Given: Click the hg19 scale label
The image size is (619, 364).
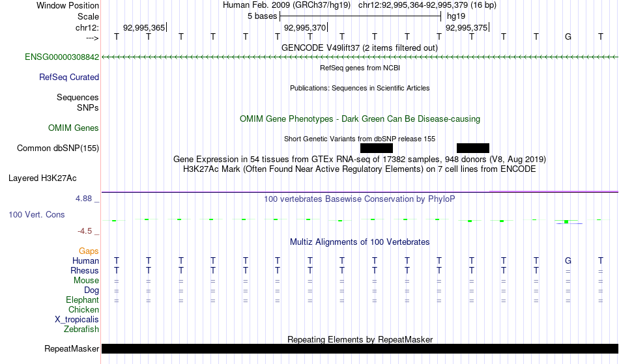Looking at the screenshot, I should [456, 16].
